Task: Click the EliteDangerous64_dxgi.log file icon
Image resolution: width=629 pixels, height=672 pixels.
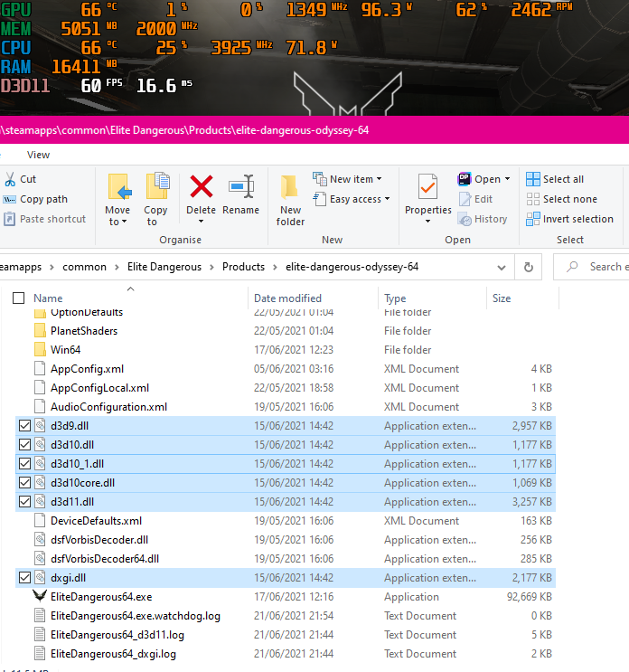Action: [x=40, y=654]
